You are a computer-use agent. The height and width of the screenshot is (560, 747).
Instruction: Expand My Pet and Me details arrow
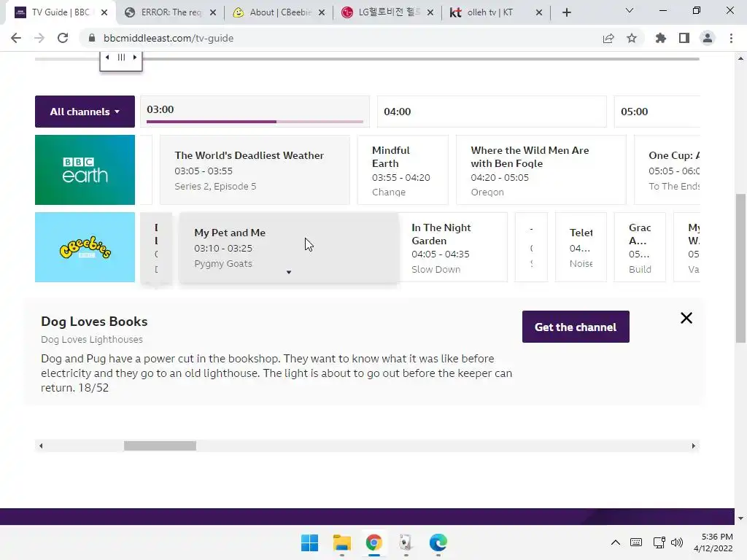coord(289,272)
